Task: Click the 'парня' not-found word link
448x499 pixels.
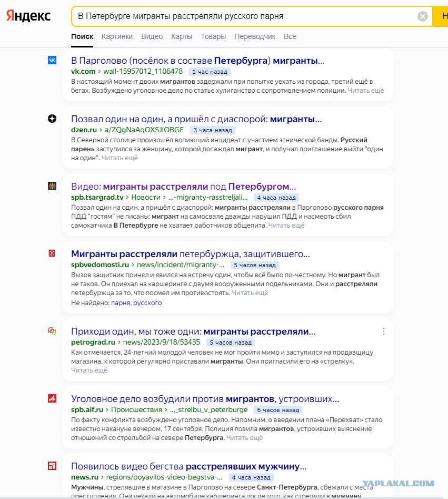Action: 121,303
